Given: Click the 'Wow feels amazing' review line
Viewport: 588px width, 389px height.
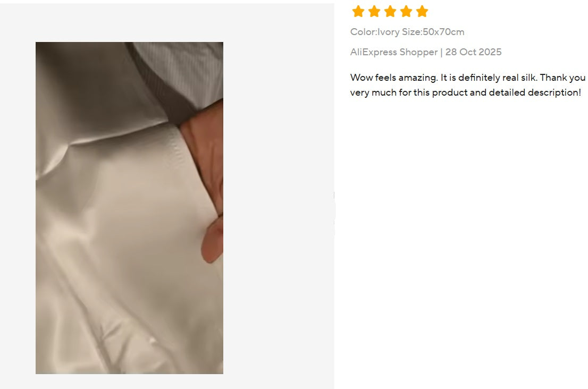Looking at the screenshot, I should click(x=468, y=78).
